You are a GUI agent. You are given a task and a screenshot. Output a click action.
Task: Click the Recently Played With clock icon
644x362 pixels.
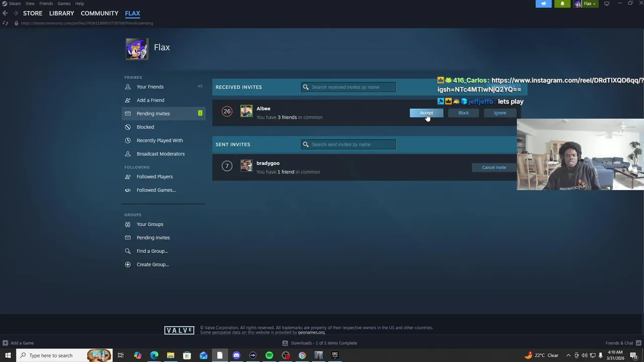tap(128, 140)
